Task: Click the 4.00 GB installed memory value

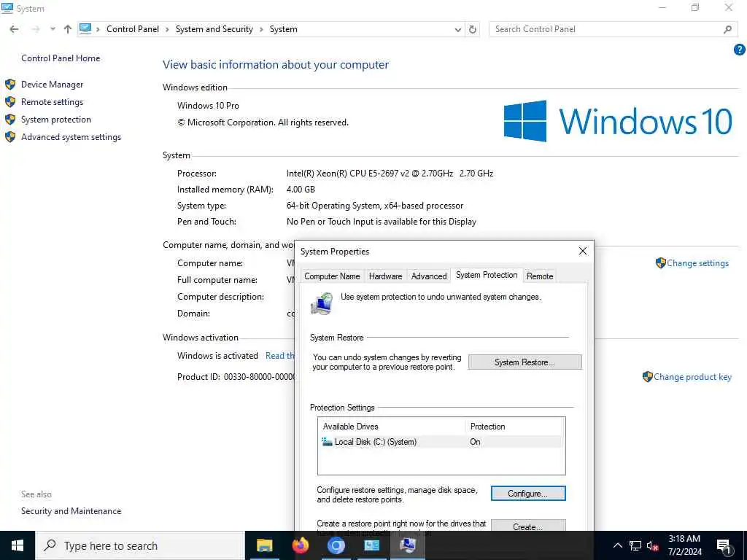Action: click(x=301, y=190)
